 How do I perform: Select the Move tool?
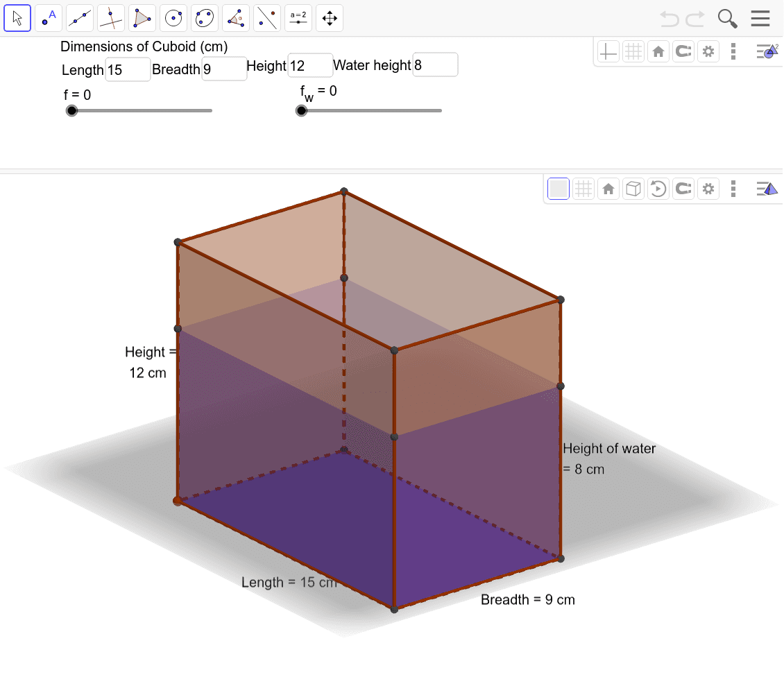click(x=17, y=17)
